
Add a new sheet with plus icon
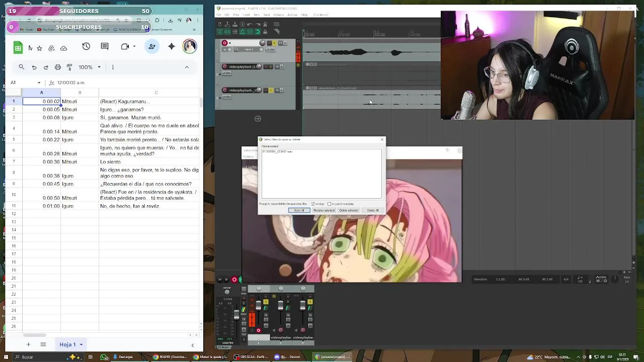[x=28, y=344]
